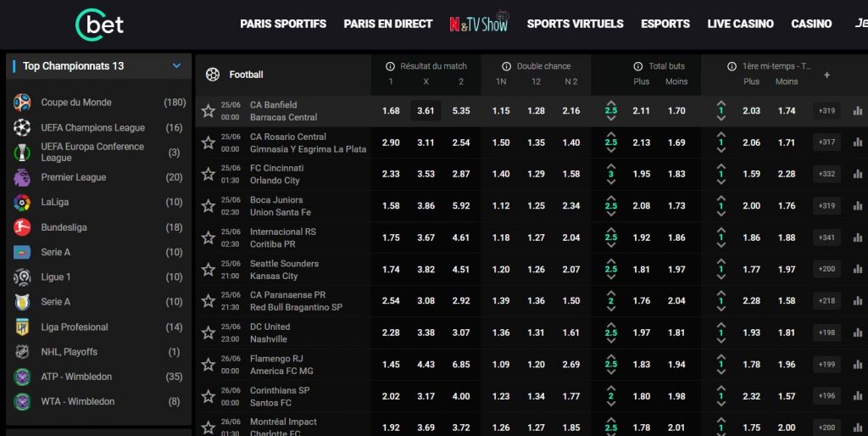This screenshot has height=436, width=868.
Task: Bet on draw odds 3.61 for CA Banfield
Action: click(x=426, y=111)
